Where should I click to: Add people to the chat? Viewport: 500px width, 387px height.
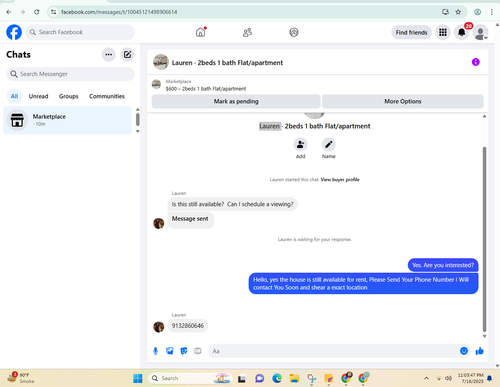pyautogui.click(x=300, y=145)
